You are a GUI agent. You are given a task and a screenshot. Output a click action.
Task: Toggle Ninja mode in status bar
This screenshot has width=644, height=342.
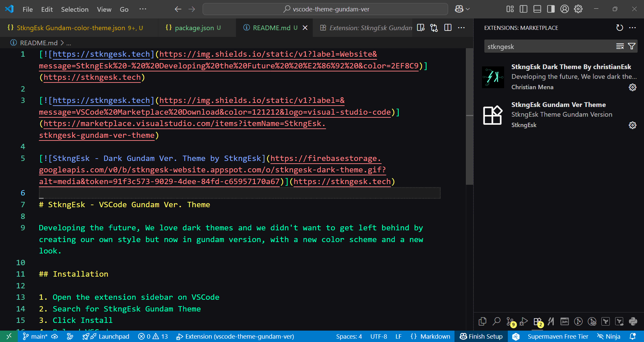(609, 336)
